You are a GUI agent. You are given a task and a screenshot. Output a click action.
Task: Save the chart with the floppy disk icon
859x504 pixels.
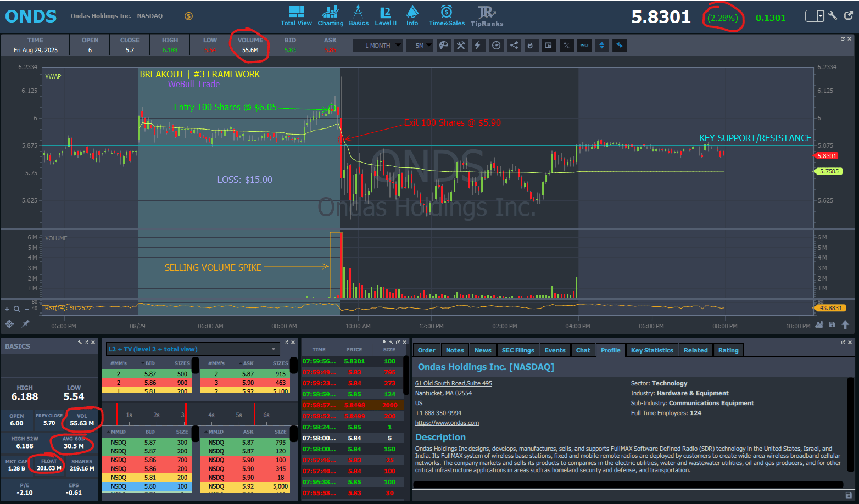point(832,324)
